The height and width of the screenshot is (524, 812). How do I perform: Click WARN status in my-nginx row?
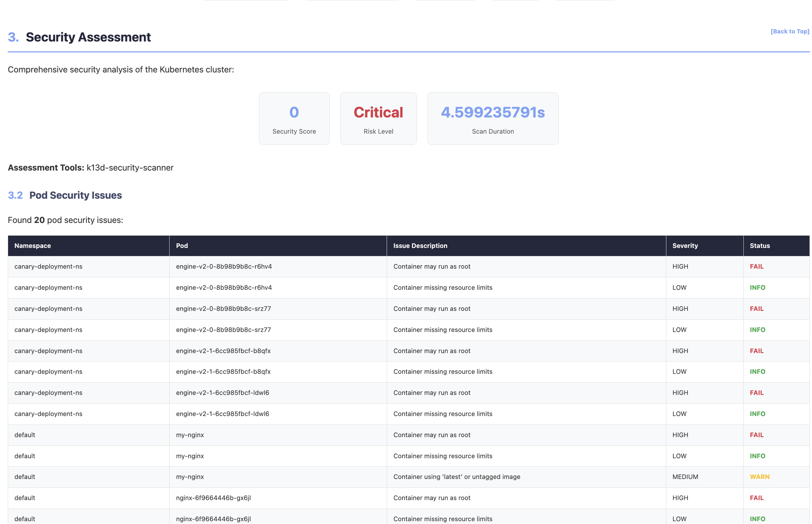click(x=760, y=477)
